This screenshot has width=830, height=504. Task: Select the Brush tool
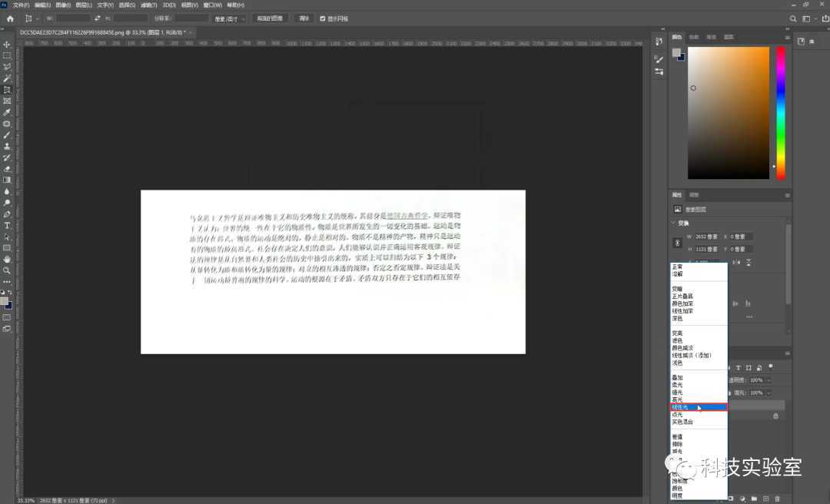click(6, 133)
